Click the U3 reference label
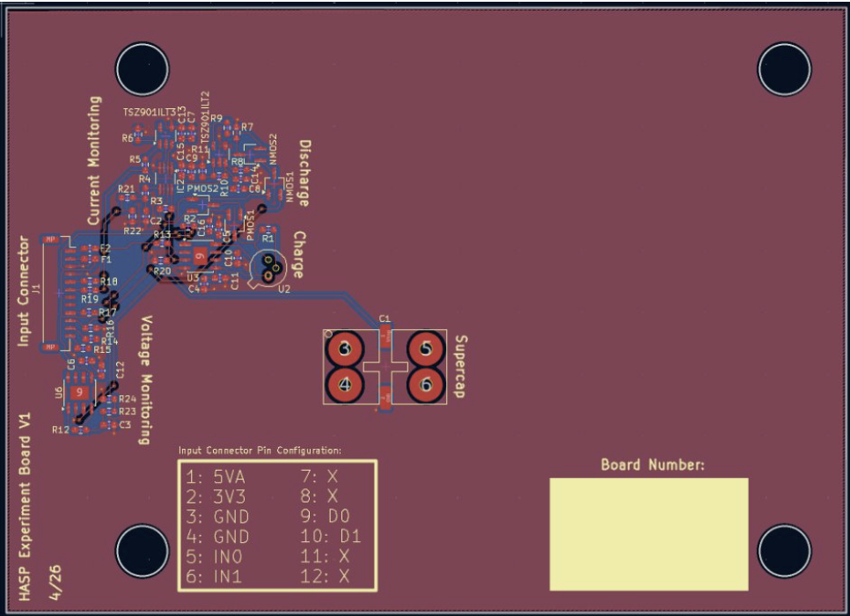The height and width of the screenshot is (616, 850). point(193,277)
